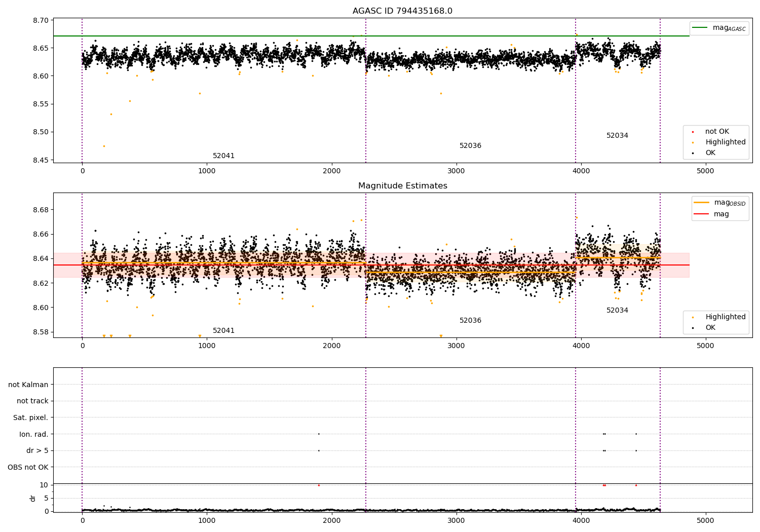Click the 52034 obsid label in the top plot
Image resolution: width=760 pixels, height=532 pixels.
tap(617, 136)
